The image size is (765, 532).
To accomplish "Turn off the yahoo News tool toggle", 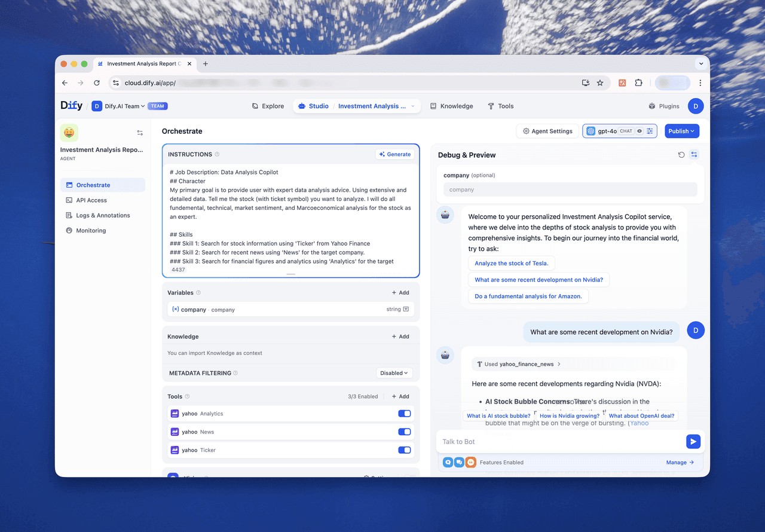I will click(405, 432).
